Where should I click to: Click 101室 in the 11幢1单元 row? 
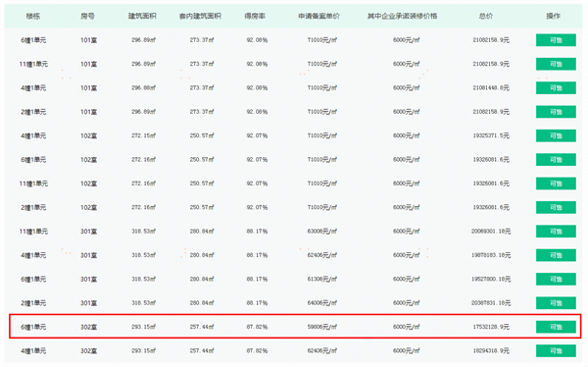pyautogui.click(x=89, y=64)
